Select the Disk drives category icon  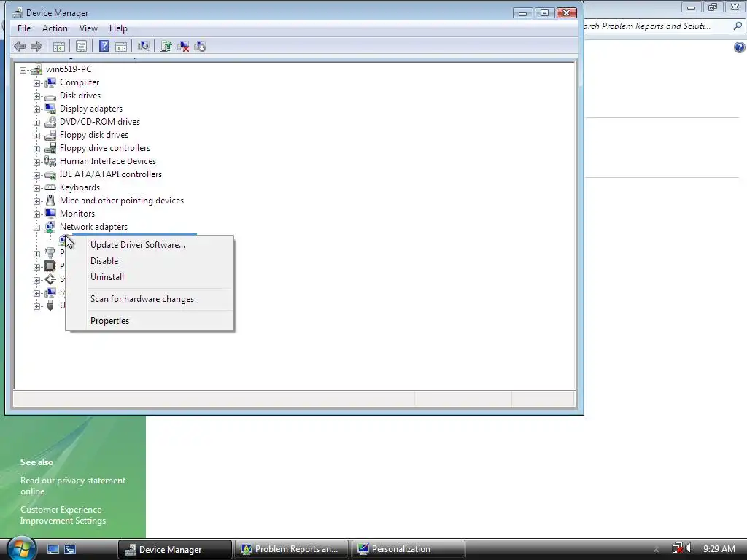50,96
